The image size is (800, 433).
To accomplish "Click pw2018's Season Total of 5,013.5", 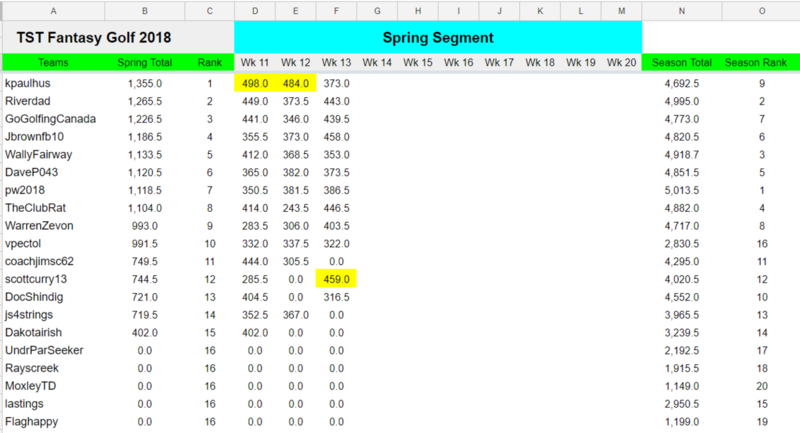I will pos(681,190).
